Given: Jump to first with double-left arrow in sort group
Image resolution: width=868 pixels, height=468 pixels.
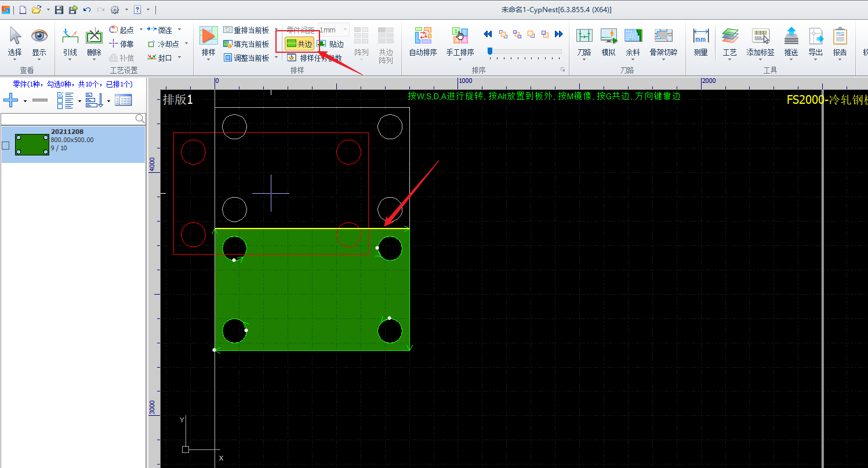Looking at the screenshot, I should pyautogui.click(x=488, y=34).
